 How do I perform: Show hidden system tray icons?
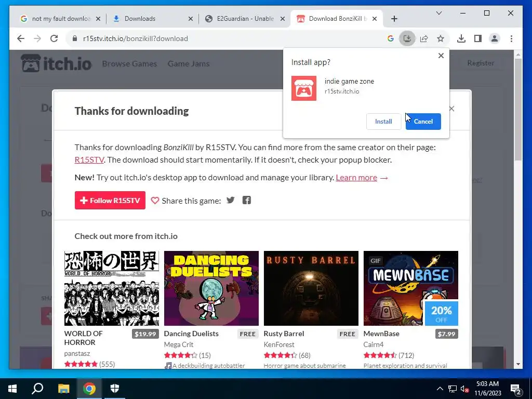440,389
